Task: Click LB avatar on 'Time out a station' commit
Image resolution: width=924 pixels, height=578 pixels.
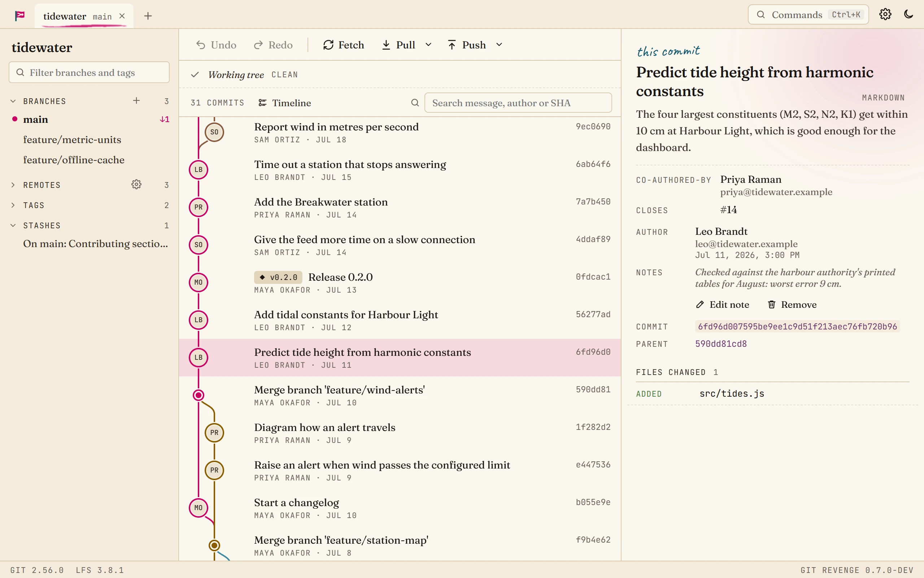Action: 199,170
